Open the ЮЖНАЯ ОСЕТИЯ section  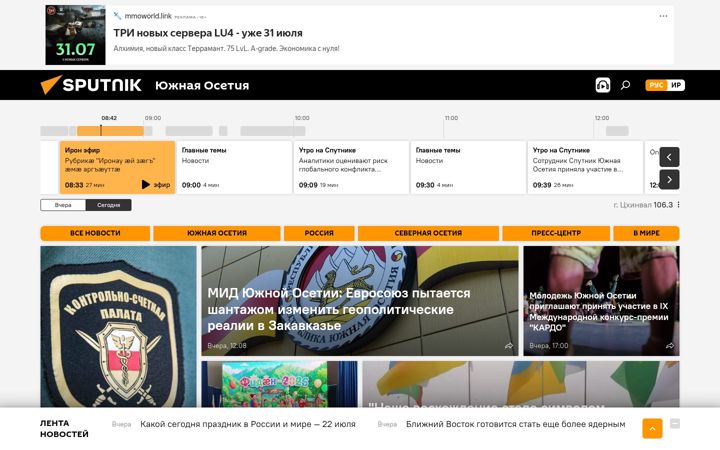[217, 233]
